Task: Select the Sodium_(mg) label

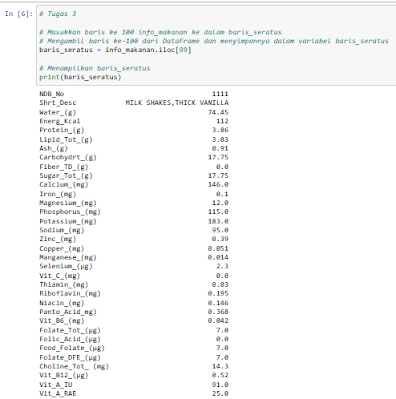Action: [x=62, y=230]
